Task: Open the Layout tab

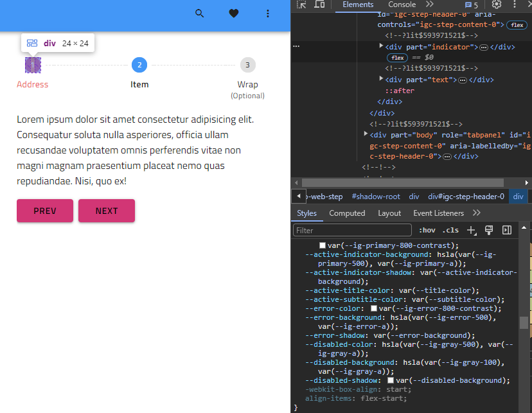Action: tap(389, 213)
